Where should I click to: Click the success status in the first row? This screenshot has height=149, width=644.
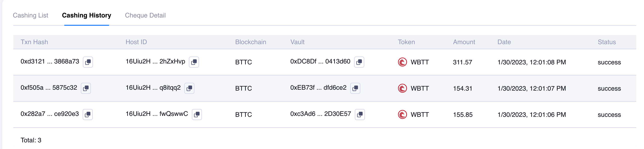pyautogui.click(x=609, y=62)
